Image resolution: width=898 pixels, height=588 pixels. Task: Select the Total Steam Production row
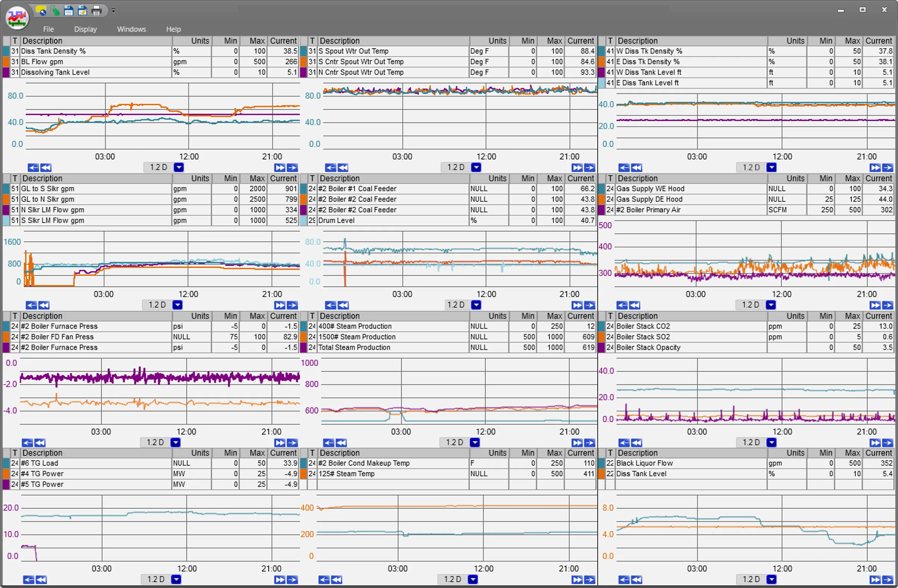point(354,347)
